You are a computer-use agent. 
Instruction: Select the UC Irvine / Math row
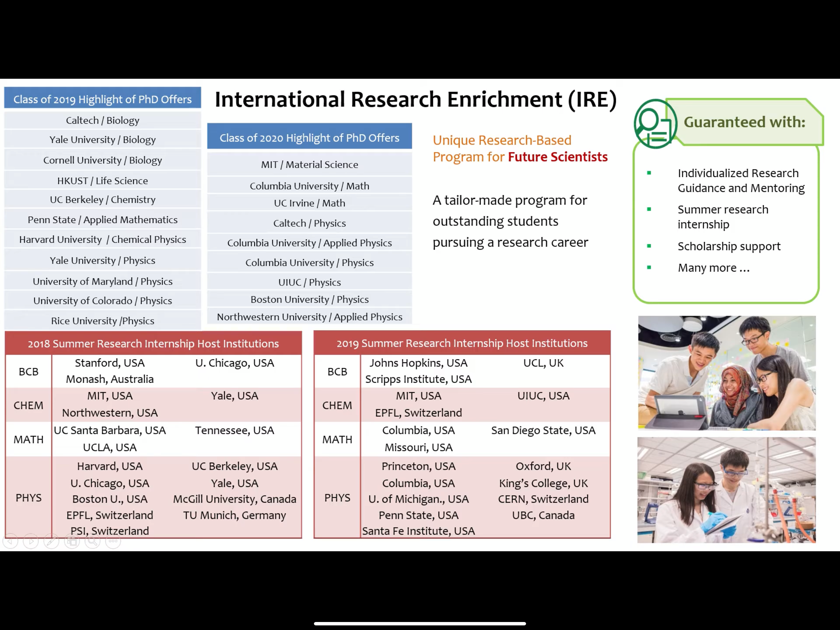click(x=310, y=203)
